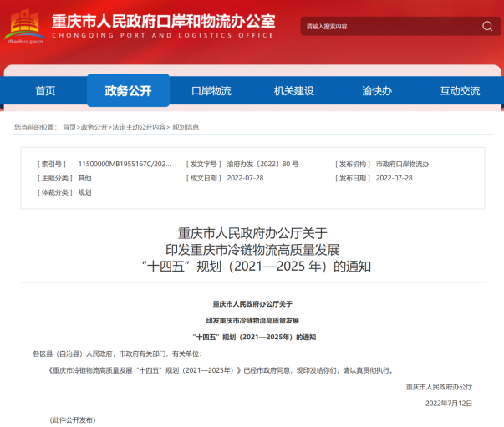This screenshot has width=504, height=427.
Task: Select the 发布日期 value 2022-07-28
Action: (x=394, y=178)
